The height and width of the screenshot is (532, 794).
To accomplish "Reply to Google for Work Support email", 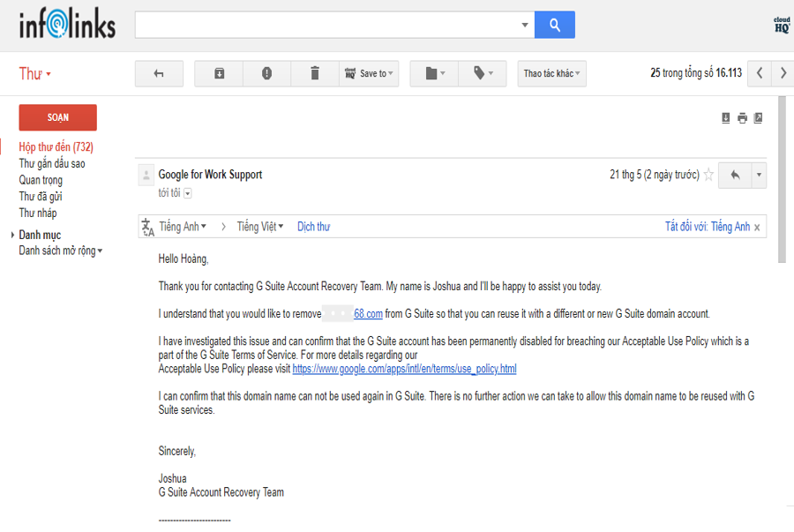I will tap(734, 175).
